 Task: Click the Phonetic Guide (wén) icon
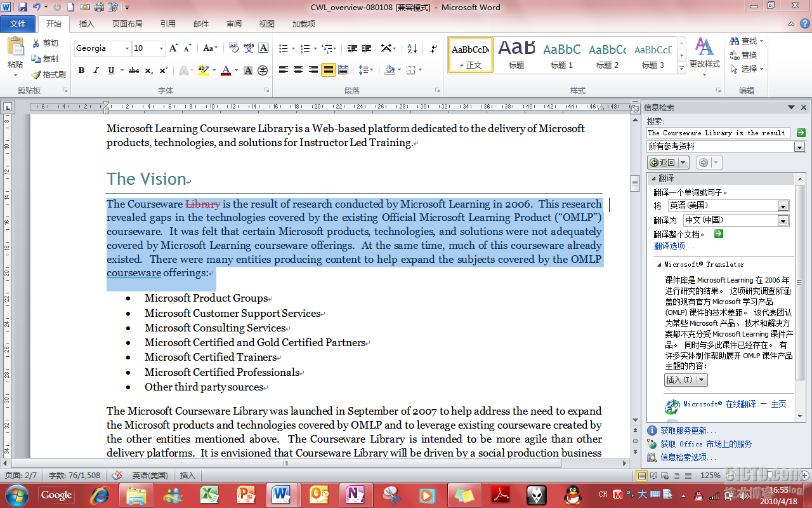(x=249, y=48)
